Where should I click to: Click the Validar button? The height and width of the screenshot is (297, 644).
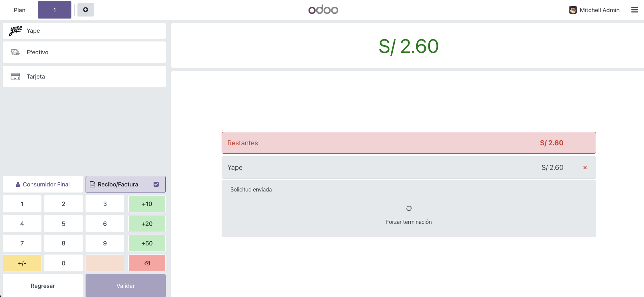(126, 286)
